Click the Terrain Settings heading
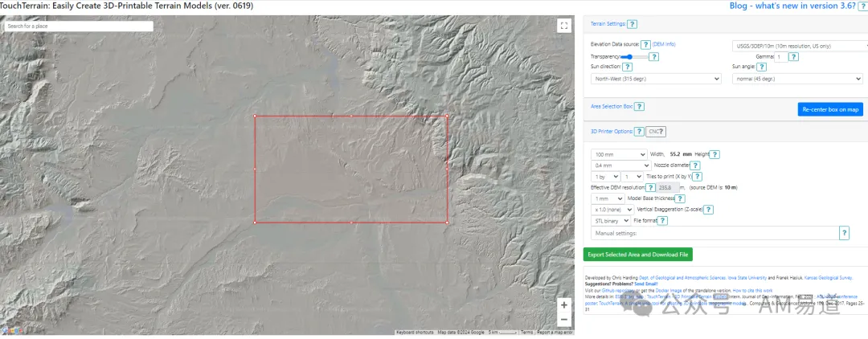The width and height of the screenshot is (868, 339). coord(608,24)
